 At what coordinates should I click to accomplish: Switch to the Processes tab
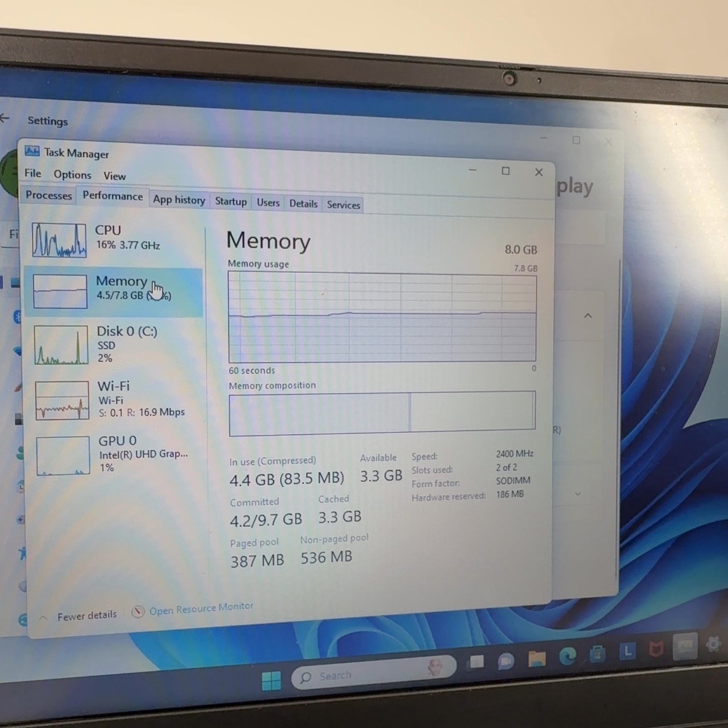[49, 195]
